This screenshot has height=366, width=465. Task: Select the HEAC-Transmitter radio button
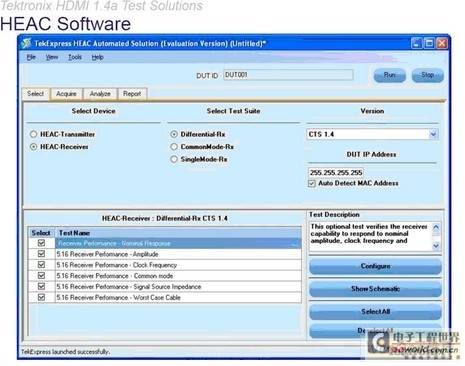pos(33,134)
